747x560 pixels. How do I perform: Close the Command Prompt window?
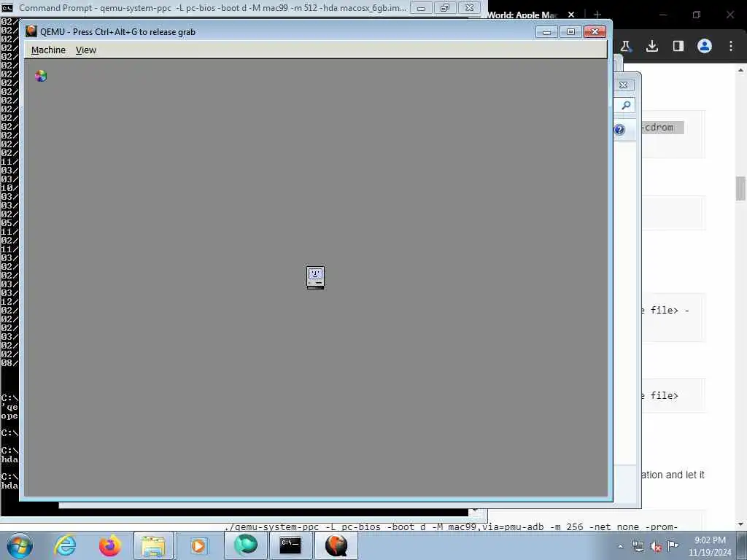pos(469,7)
